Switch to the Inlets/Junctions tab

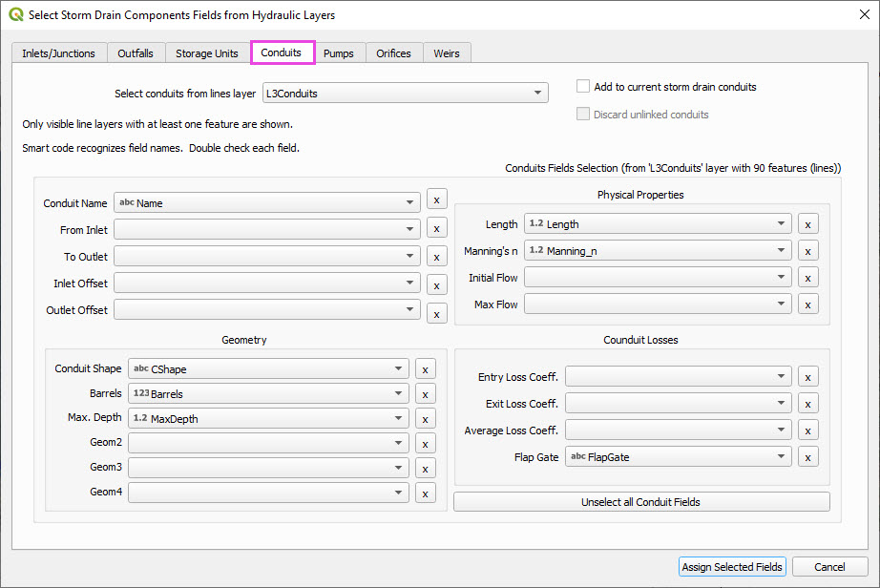click(59, 53)
